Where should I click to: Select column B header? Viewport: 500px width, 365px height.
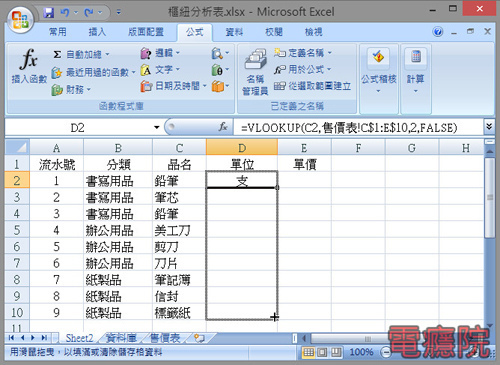click(118, 148)
